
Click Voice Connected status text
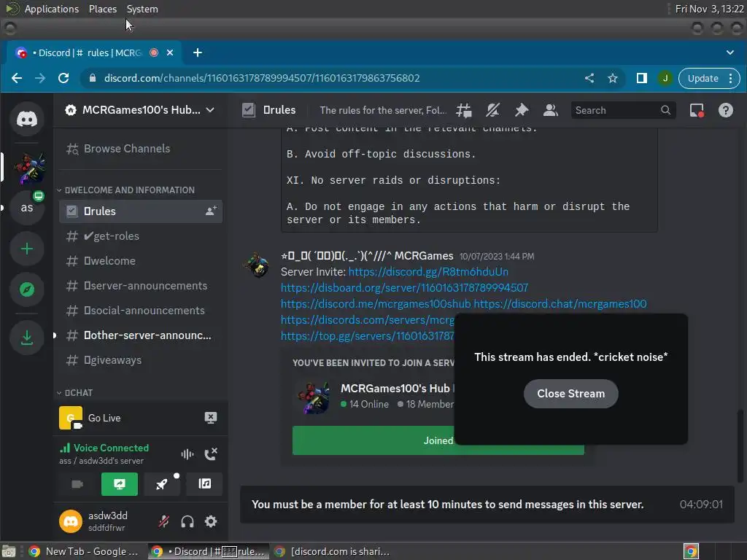tap(111, 448)
